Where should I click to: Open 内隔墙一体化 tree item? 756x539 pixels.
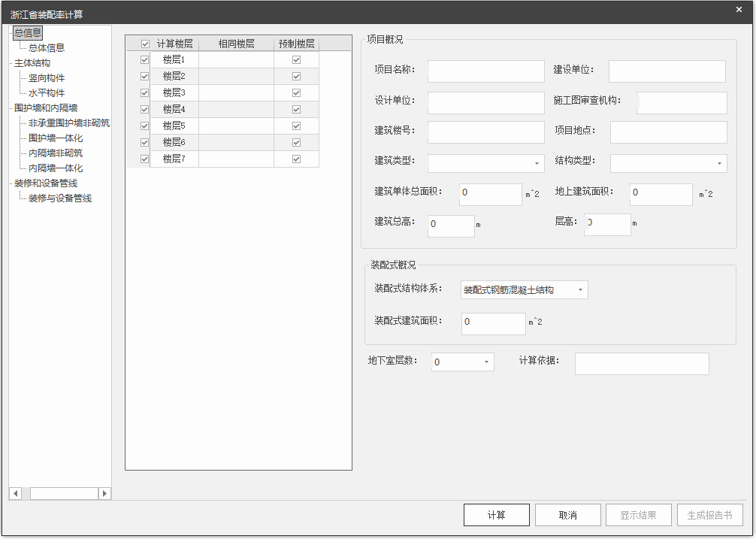[56, 168]
